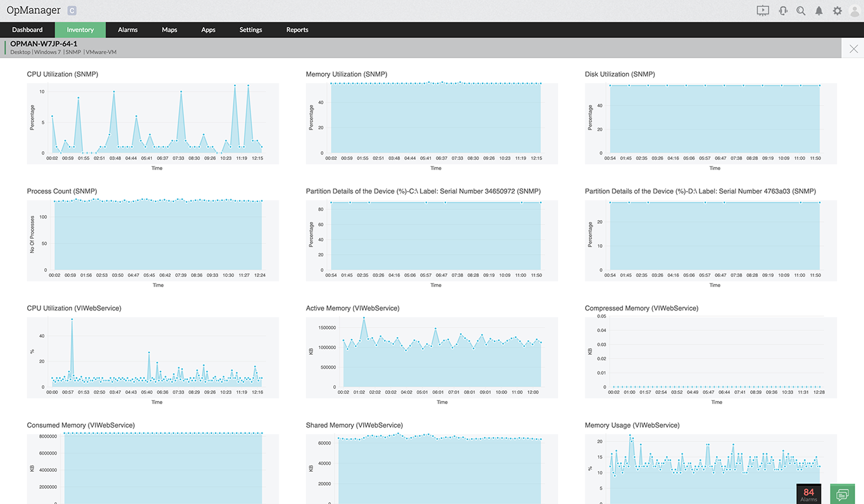Click the 84 Alarms counter badge
The width and height of the screenshot is (864, 504).
pyautogui.click(x=809, y=494)
